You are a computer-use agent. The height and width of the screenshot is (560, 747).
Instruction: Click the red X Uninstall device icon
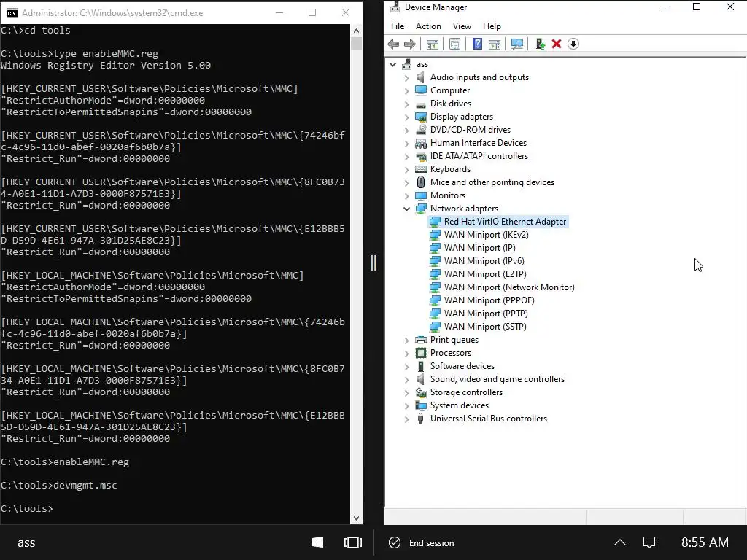tap(557, 44)
